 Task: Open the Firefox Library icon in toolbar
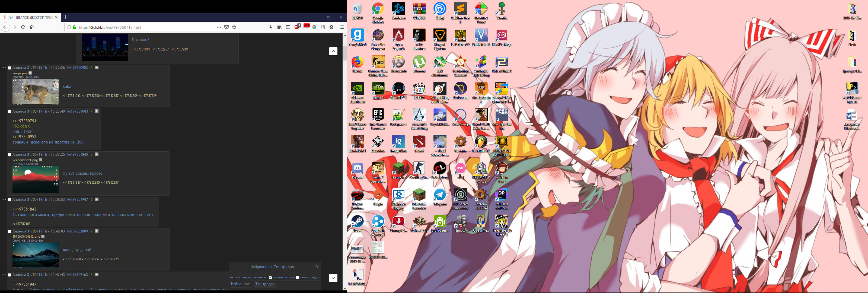pyautogui.click(x=279, y=27)
